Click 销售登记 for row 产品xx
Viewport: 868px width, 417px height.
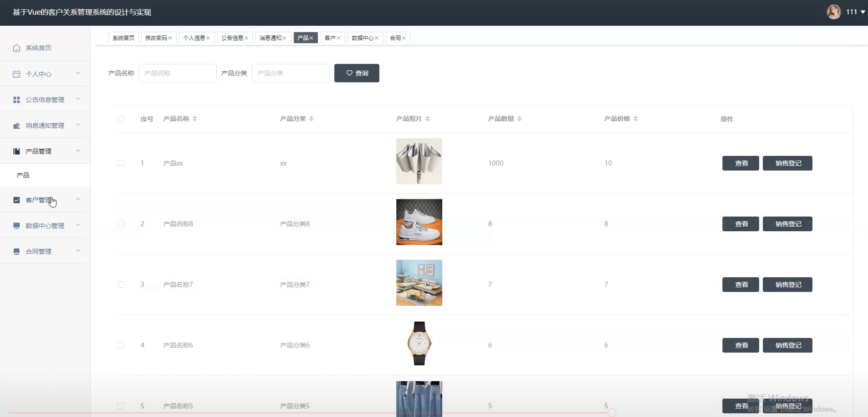[788, 163]
